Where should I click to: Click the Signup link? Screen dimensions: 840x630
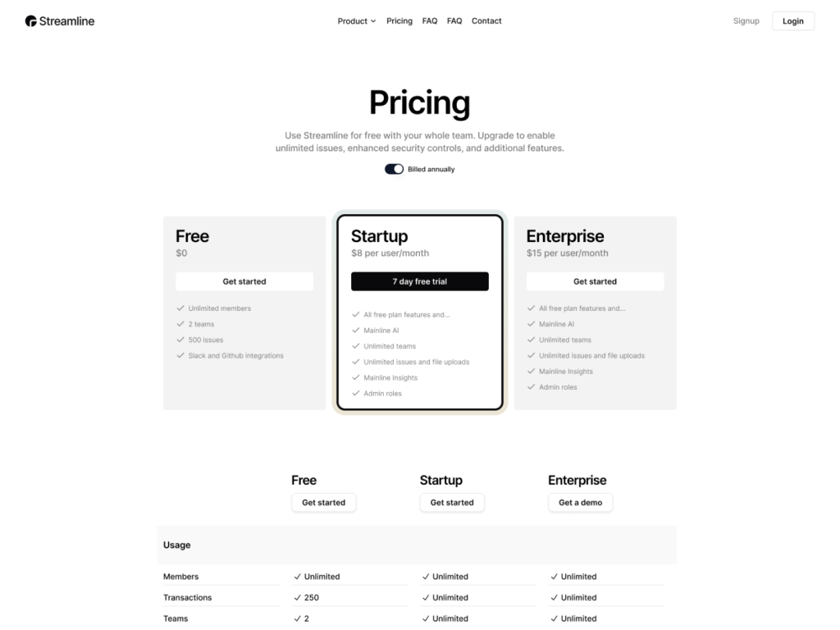746,21
